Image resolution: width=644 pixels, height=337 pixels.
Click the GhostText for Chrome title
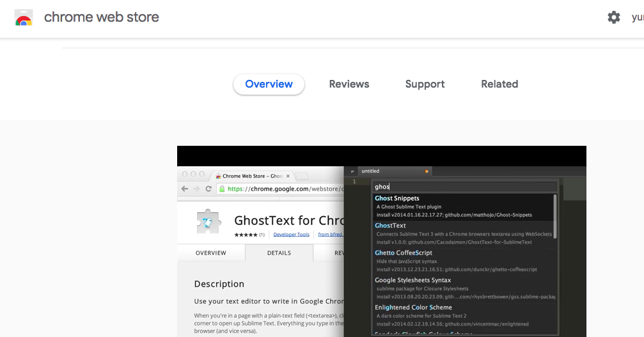[x=289, y=221]
